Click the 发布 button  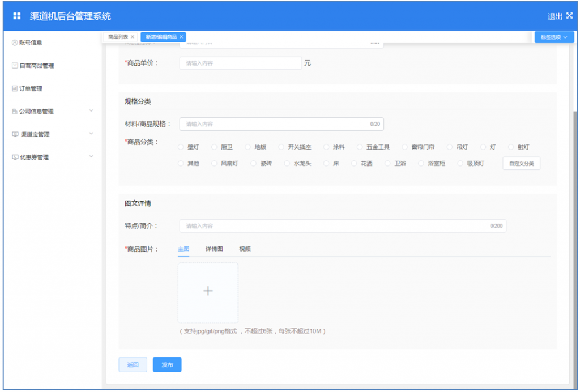pyautogui.click(x=167, y=365)
